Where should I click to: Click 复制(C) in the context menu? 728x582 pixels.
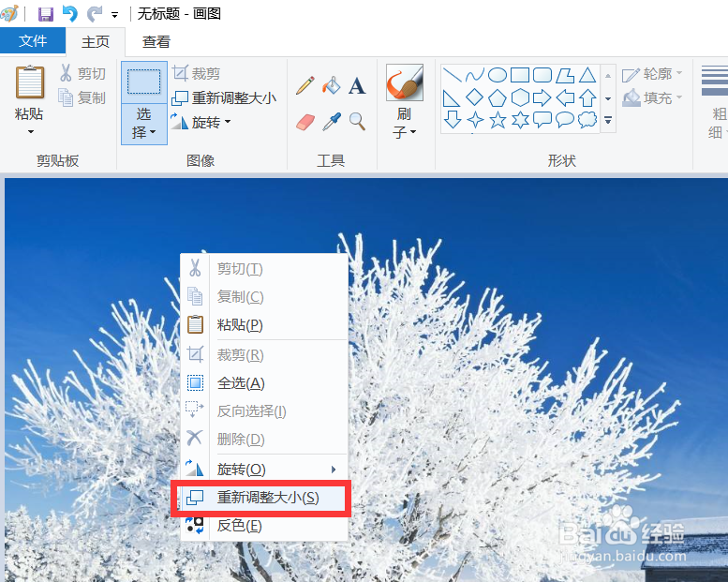264,296
